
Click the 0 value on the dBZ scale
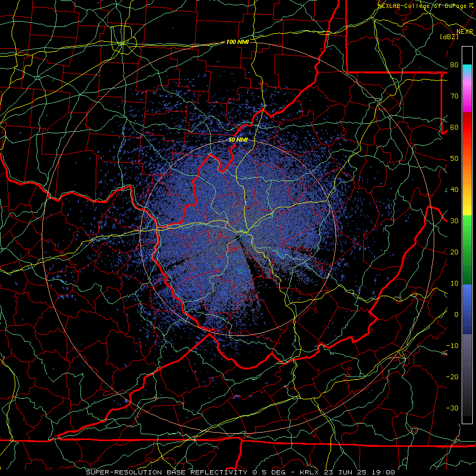tap(456, 315)
